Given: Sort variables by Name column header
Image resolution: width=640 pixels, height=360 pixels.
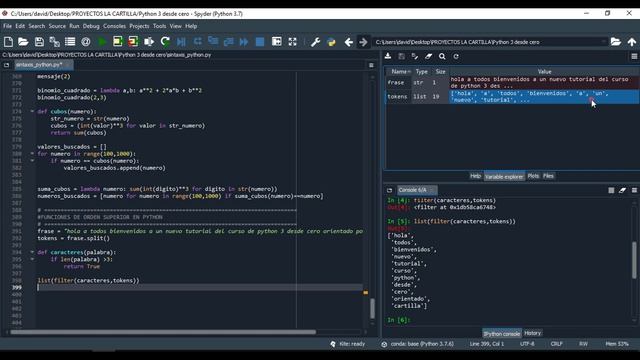Looking at the screenshot, I should pos(399,71).
